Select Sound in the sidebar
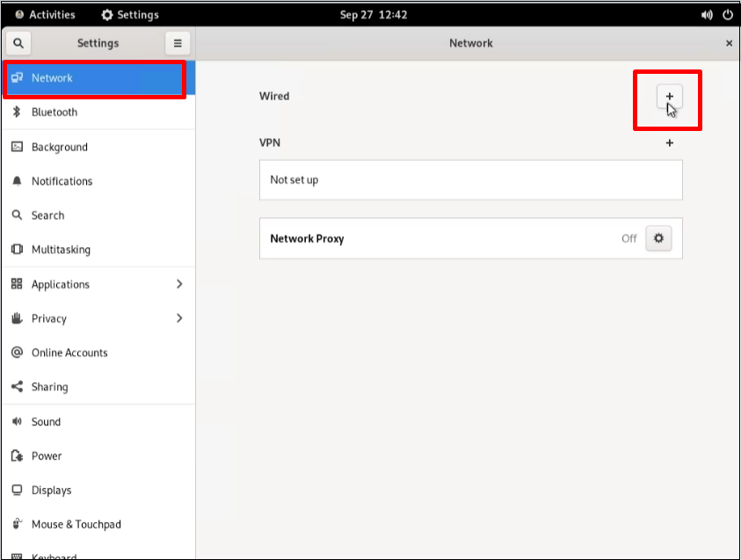The width and height of the screenshot is (741, 560). coord(46,422)
